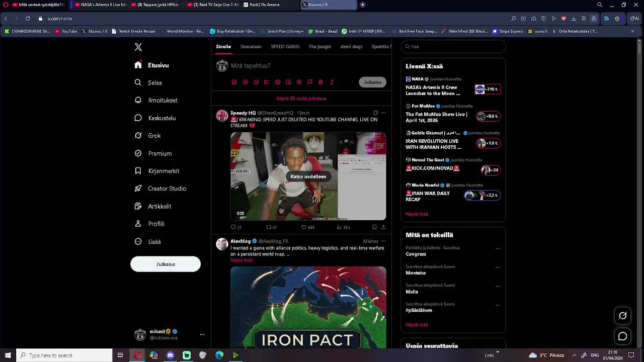Replay the Speedy HQ video (Katso uudelleen)
Image resolution: width=644 pixels, height=362 pixels.
(308, 176)
